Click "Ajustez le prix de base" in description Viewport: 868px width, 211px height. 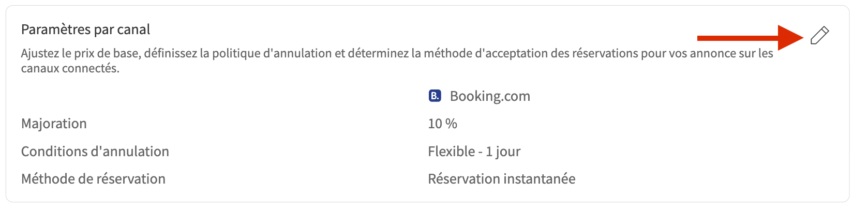(x=81, y=53)
